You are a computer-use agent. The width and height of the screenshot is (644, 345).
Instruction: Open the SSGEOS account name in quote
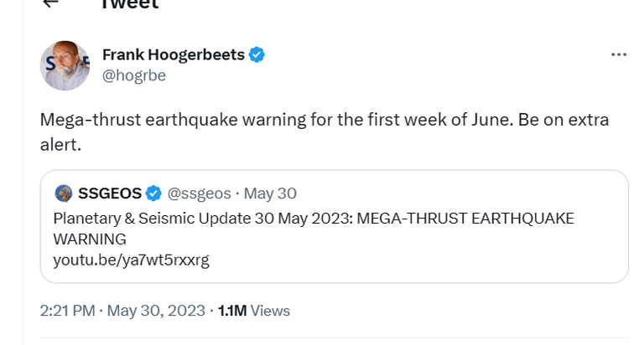tap(109, 193)
